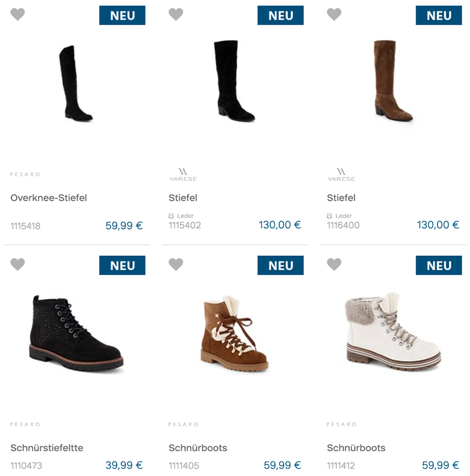Open black Overknee-Stiefel product image

click(76, 83)
